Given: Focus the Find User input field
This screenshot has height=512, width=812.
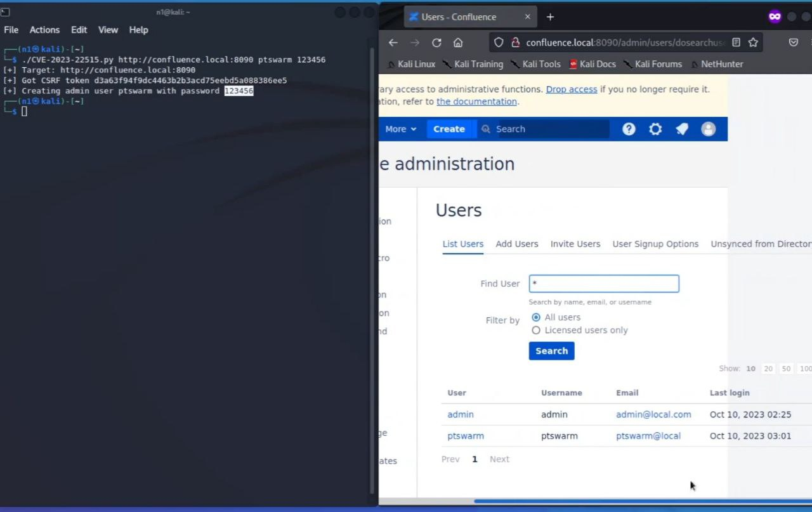Looking at the screenshot, I should point(604,284).
